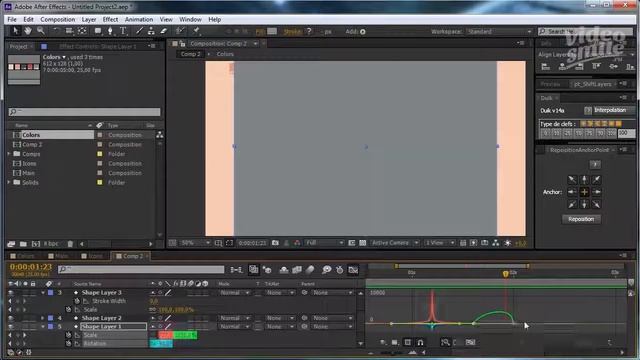This screenshot has width=640, height=360.
Task: Toggle the Graph Editor button
Action: coord(353,269)
